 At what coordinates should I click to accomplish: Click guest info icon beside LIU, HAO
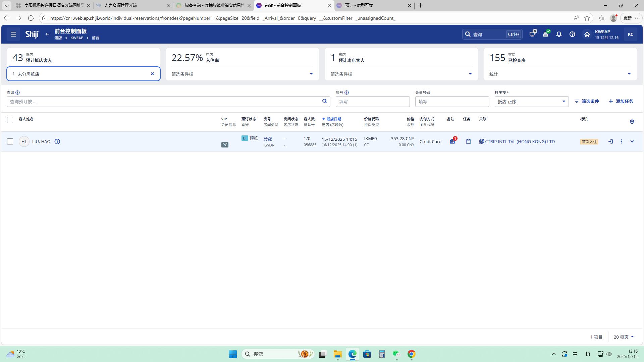click(x=57, y=141)
